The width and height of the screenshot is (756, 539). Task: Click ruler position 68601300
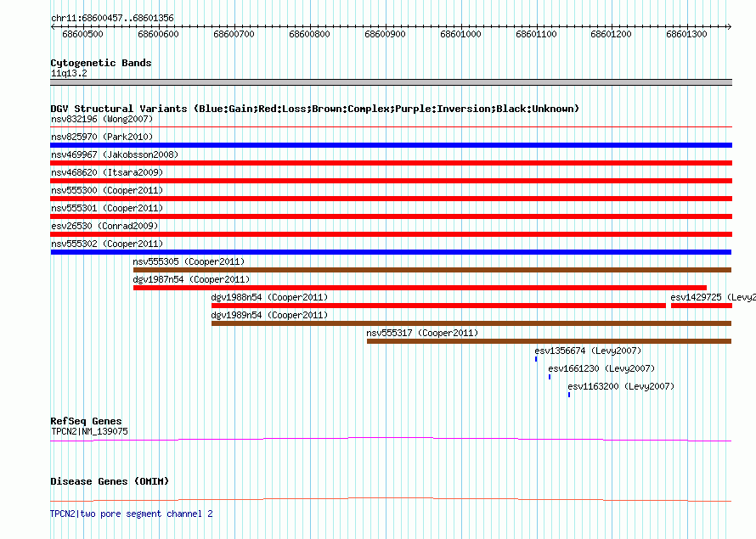click(686, 34)
